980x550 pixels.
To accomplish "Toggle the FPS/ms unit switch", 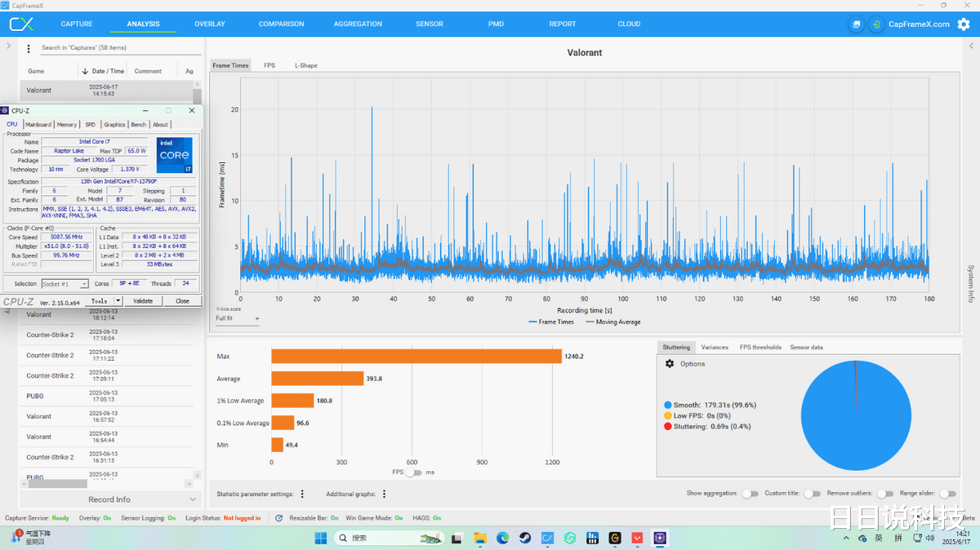I will tap(413, 472).
